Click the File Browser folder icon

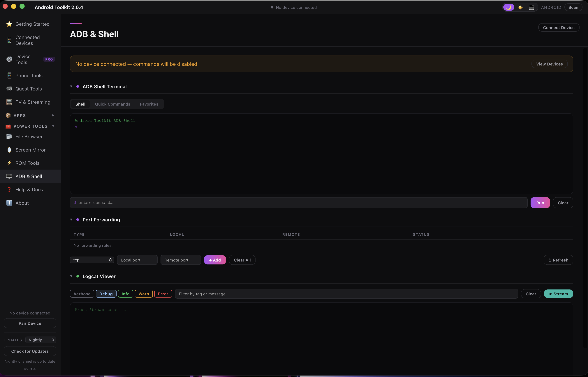click(x=9, y=137)
